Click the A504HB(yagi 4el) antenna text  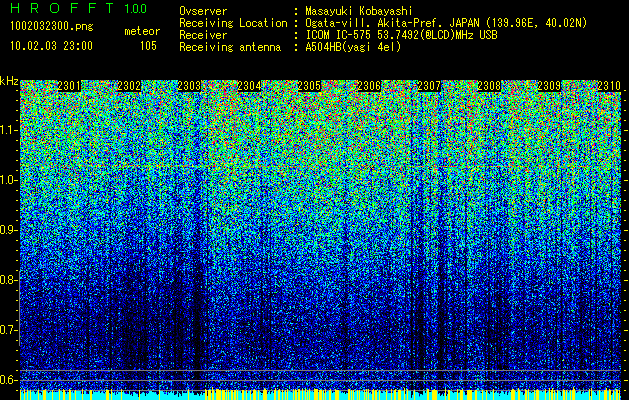(353, 47)
